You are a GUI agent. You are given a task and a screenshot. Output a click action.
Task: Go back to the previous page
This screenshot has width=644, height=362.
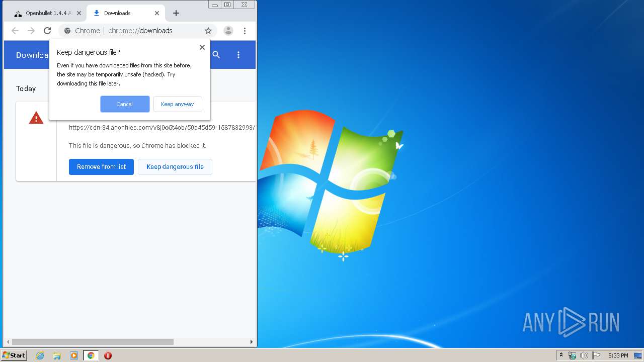(x=15, y=31)
